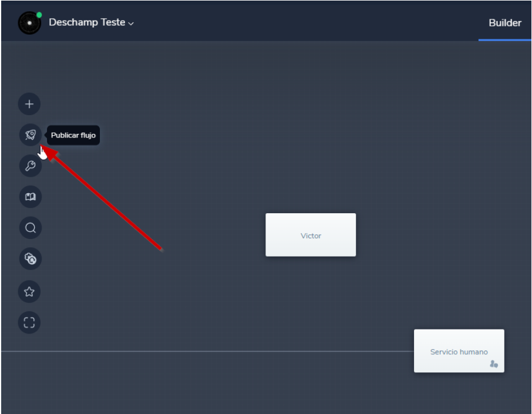
Task: Click the star icon in sidebar
Action: (x=29, y=291)
